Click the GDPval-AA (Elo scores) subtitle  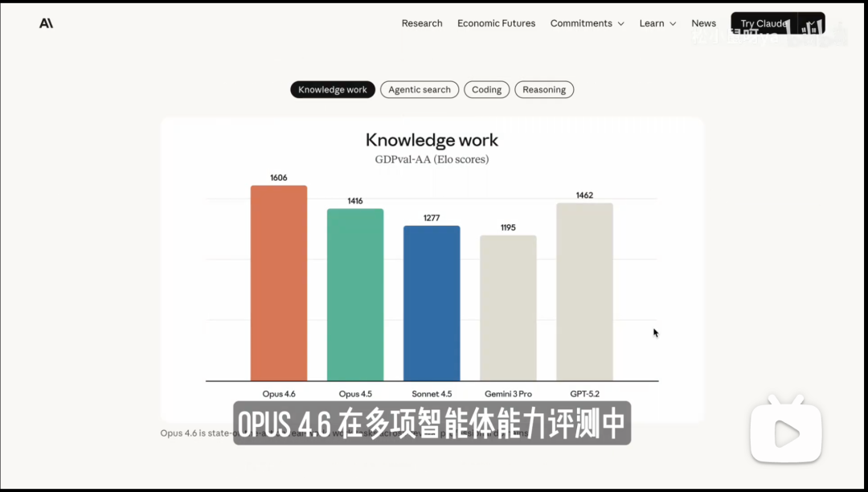[432, 159]
